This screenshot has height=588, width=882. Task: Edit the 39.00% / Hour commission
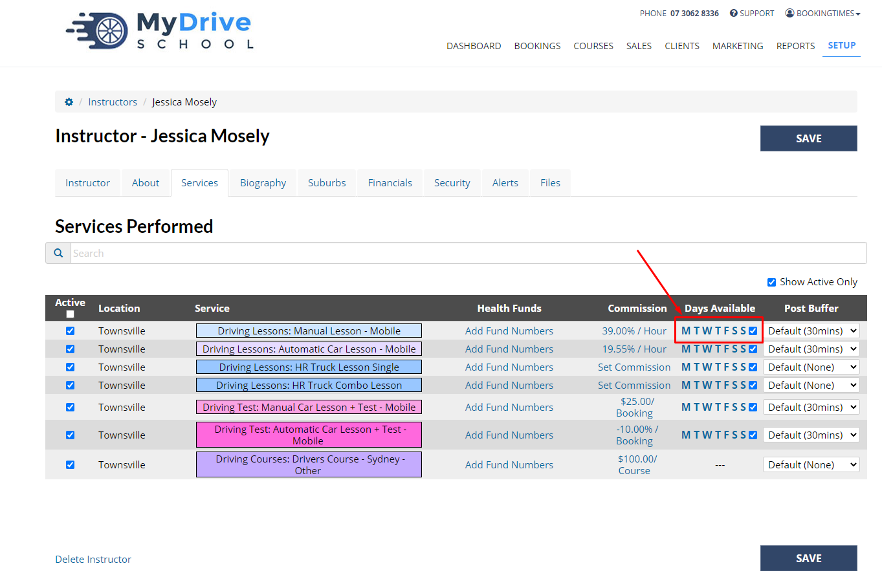coord(634,331)
